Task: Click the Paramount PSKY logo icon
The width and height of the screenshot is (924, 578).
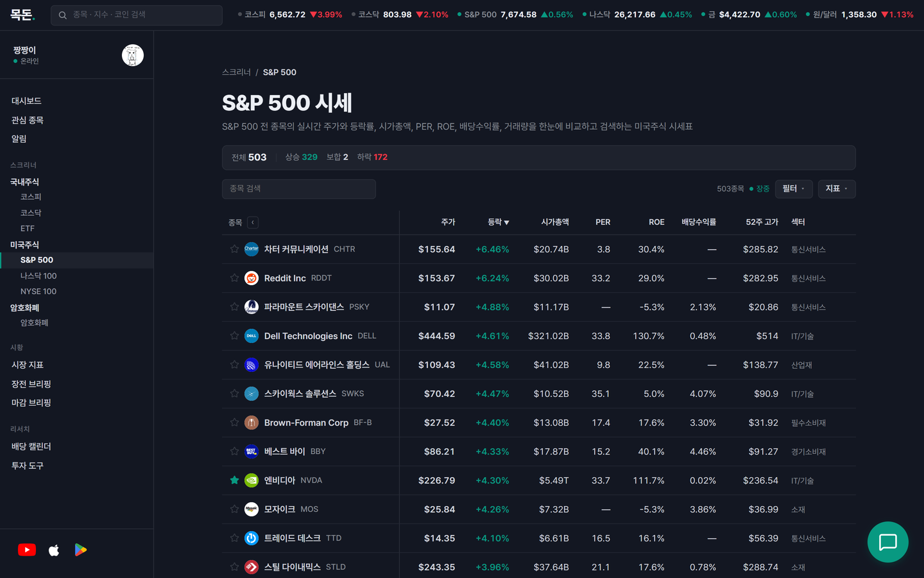Action: click(252, 307)
